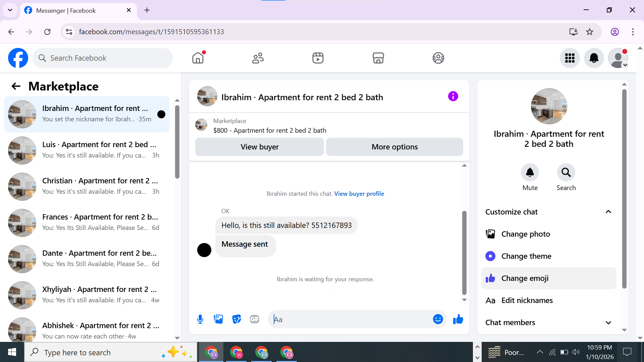Open Windows Start menu

coord(12,352)
